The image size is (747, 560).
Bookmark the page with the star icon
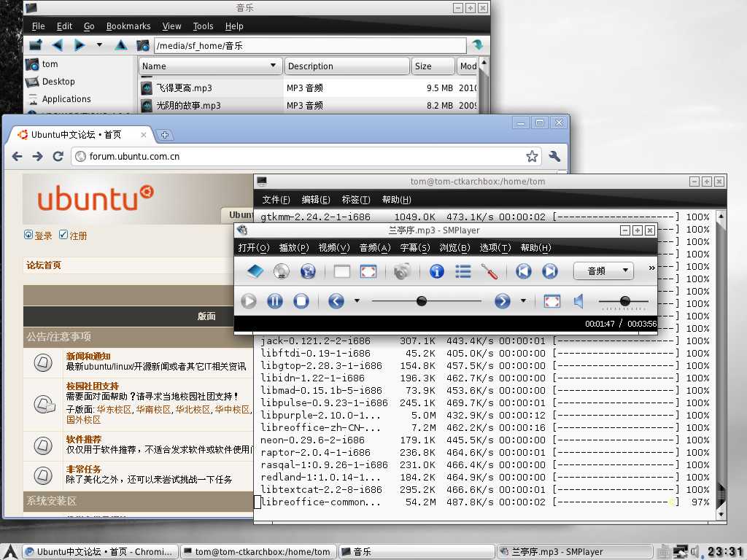(x=532, y=156)
